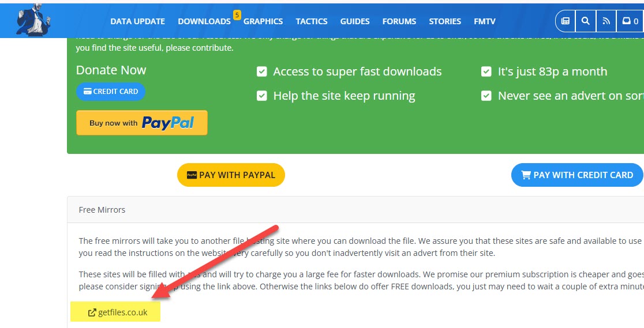Viewport: 644px width, 328px height.
Task: Open the Data Update menu
Action: (137, 21)
